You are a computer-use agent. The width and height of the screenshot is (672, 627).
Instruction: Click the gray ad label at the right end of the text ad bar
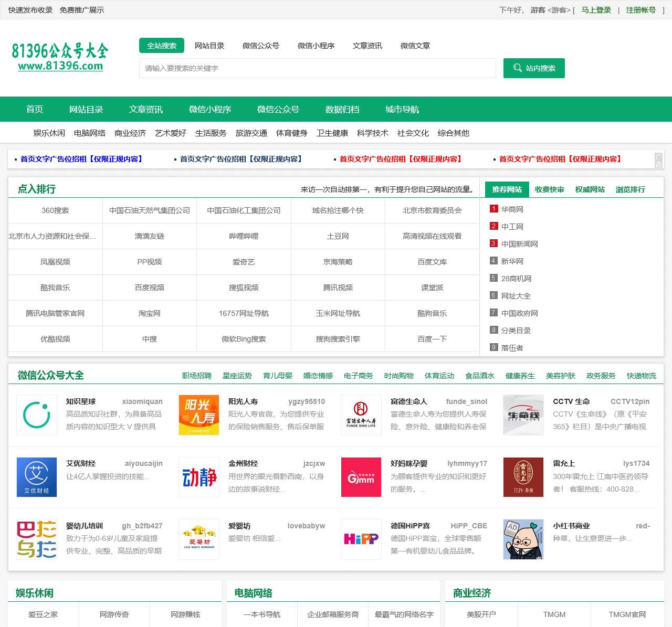tap(658, 160)
